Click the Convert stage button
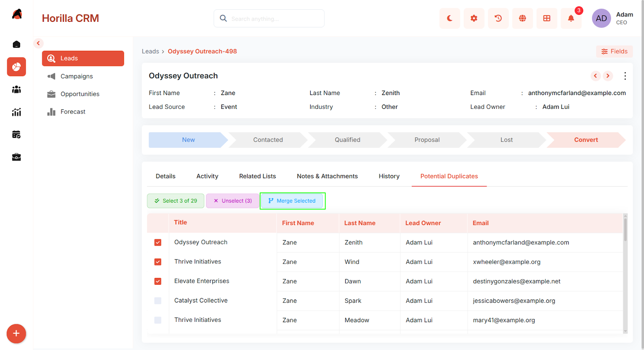 click(586, 140)
